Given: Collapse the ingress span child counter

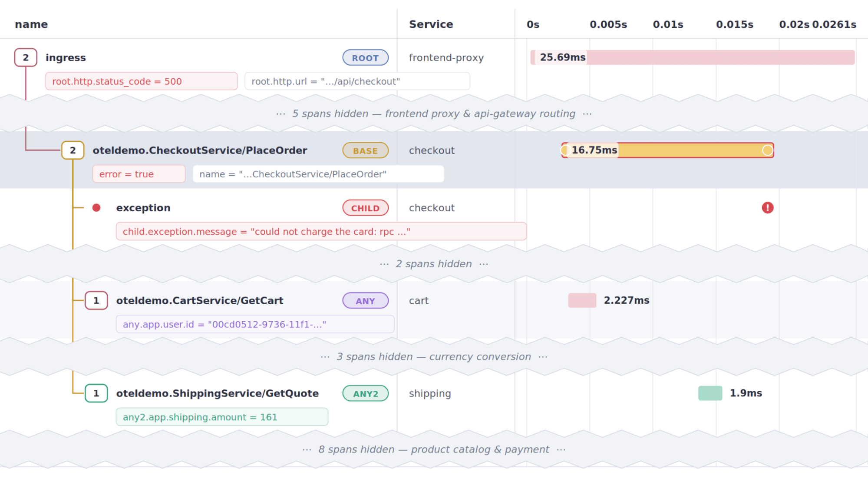Looking at the screenshot, I should click(x=26, y=57).
